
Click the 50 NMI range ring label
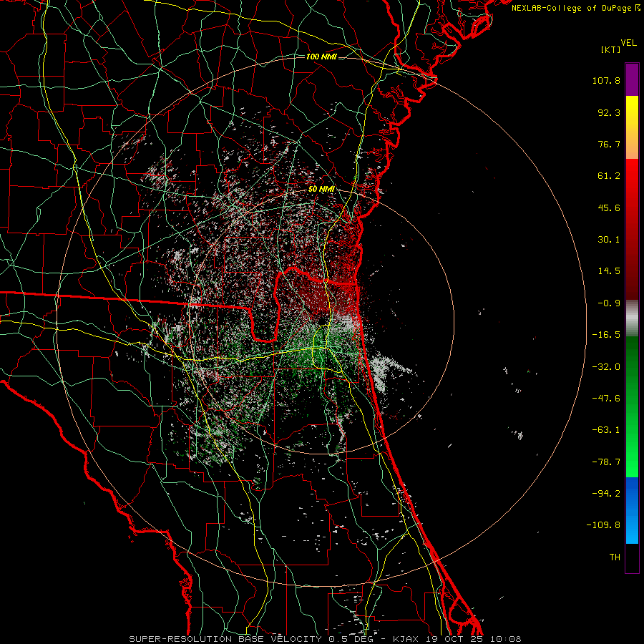[321, 190]
